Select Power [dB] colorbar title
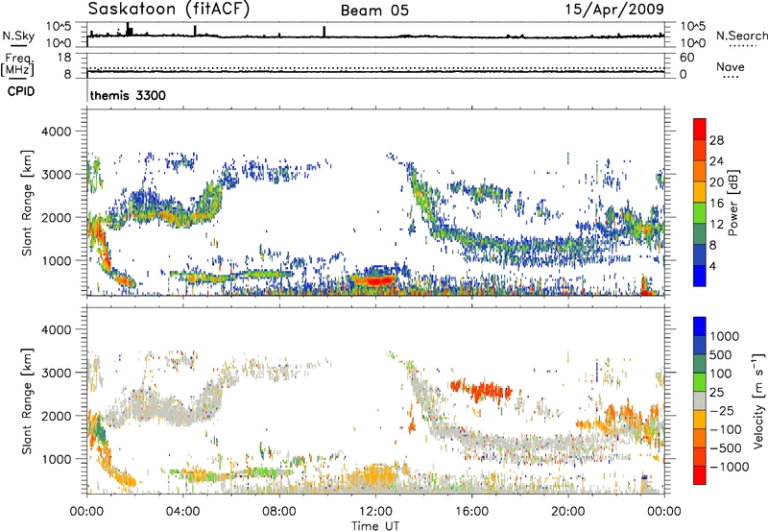The width and height of the screenshot is (768, 532). 732,203
